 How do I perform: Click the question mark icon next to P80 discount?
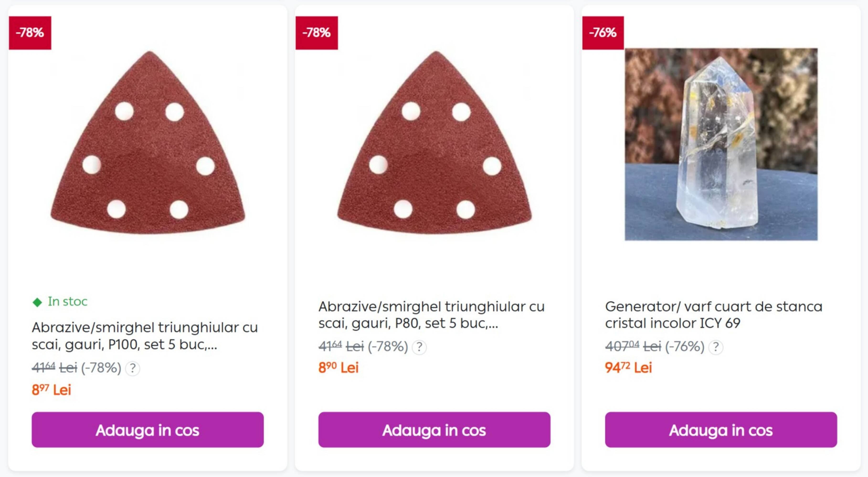pos(419,347)
